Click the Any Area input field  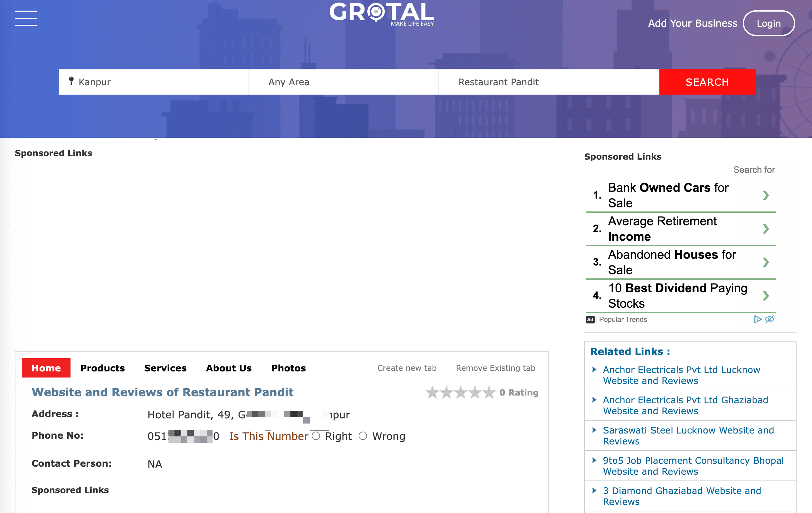pyautogui.click(x=343, y=82)
